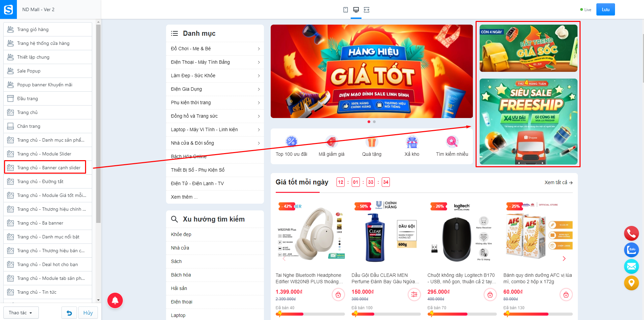Screen dimensions: 644x320
Task: Tap the red phone call floating icon
Action: tap(631, 233)
